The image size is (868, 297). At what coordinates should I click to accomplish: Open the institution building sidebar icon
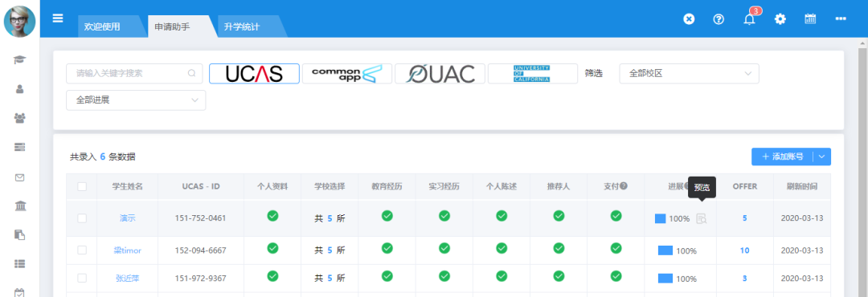[x=20, y=206]
